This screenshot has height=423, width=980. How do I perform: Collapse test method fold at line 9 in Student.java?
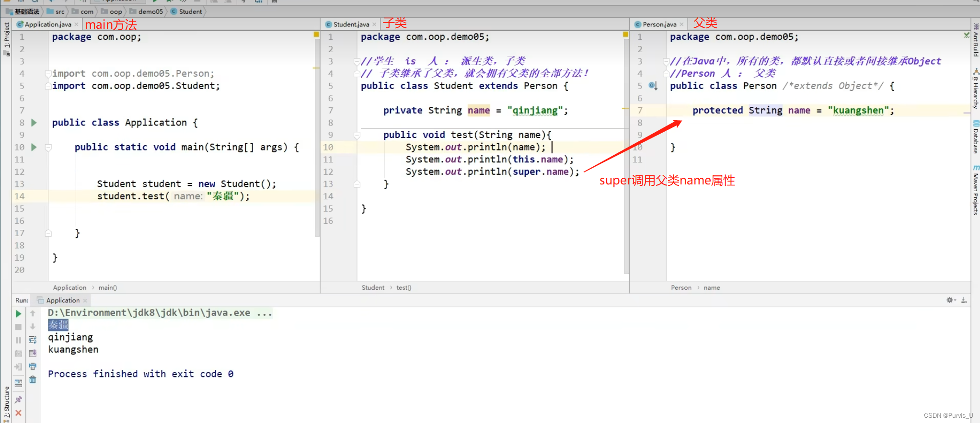[357, 135]
